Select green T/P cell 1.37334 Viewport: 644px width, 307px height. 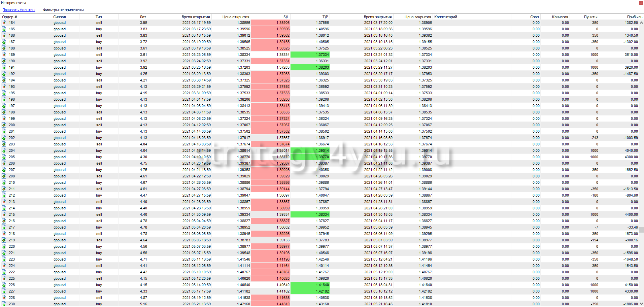click(310, 55)
